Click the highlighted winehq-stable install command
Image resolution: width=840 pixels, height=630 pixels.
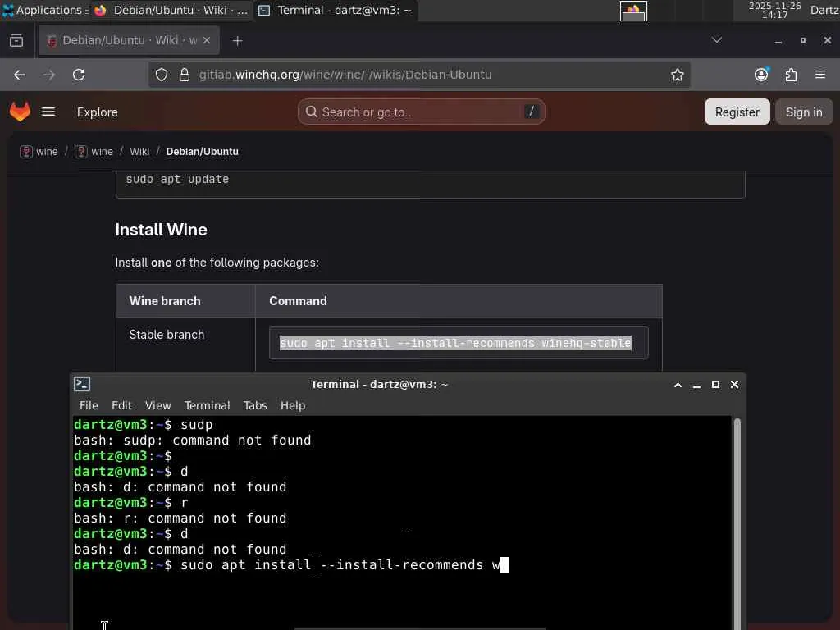[x=455, y=343]
